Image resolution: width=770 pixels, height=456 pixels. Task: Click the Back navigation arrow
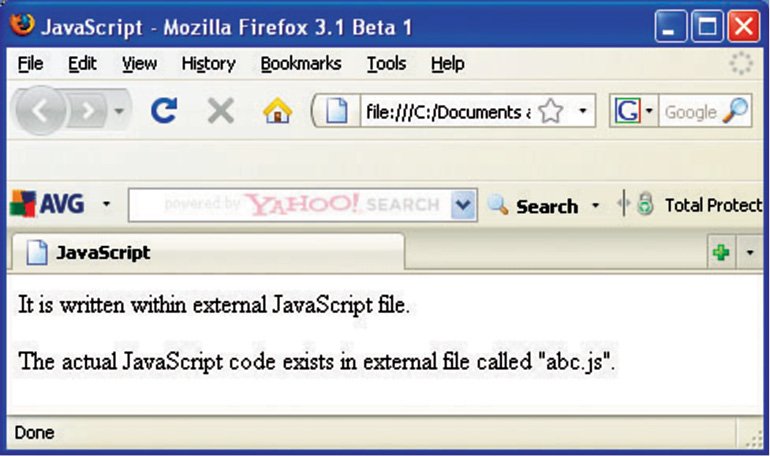point(40,111)
